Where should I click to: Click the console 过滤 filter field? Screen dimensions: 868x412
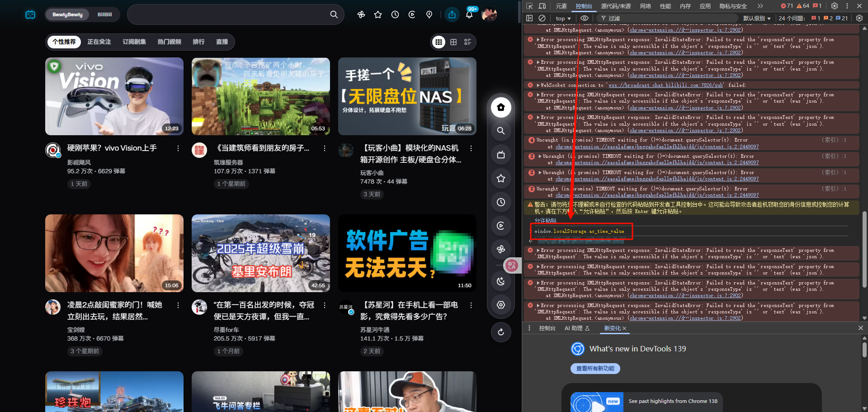click(x=668, y=18)
